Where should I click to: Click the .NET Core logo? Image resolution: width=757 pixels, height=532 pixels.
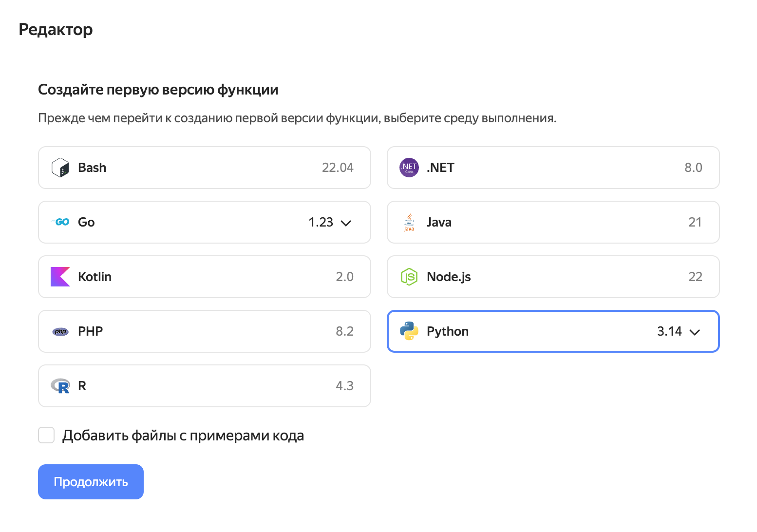tap(409, 168)
